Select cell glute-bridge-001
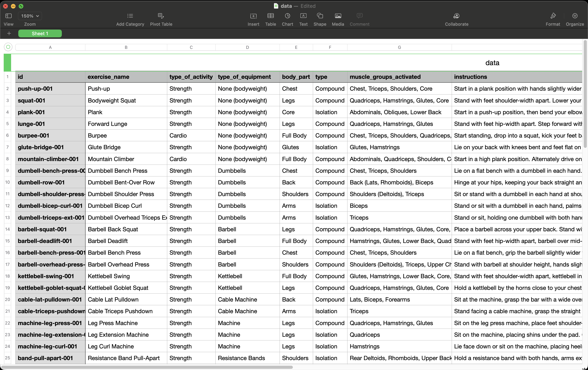This screenshot has width=588, height=370. [50, 147]
